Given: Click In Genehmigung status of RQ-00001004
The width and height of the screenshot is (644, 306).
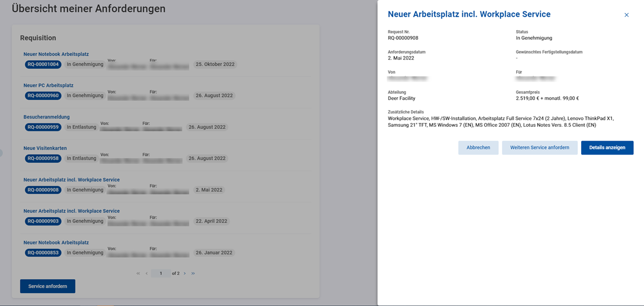Looking at the screenshot, I should [85, 64].
